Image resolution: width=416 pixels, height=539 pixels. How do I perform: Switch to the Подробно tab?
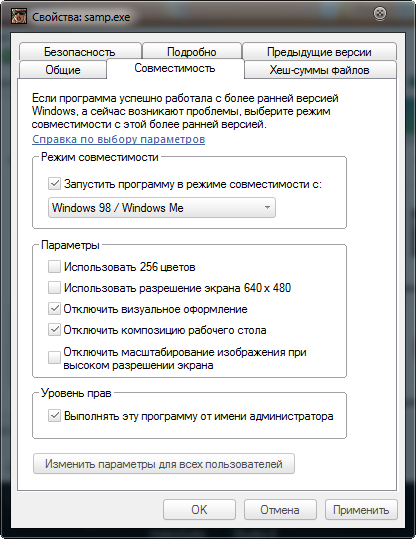click(191, 52)
